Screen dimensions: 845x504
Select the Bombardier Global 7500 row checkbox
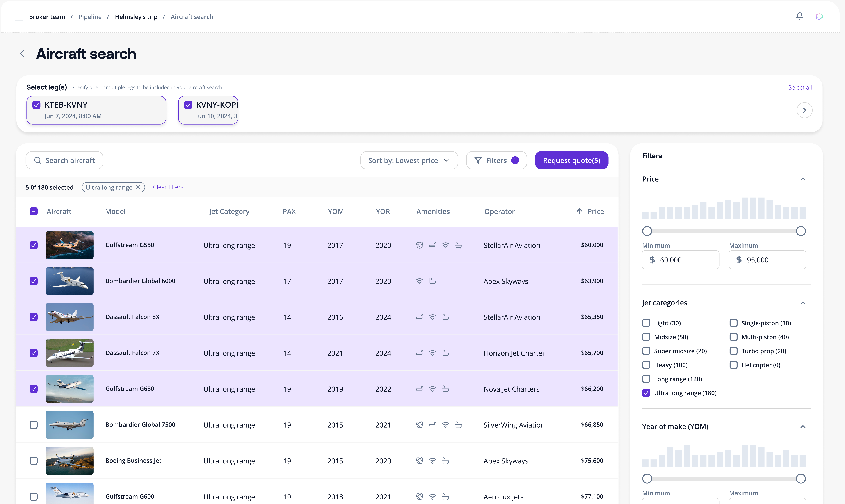pyautogui.click(x=34, y=425)
